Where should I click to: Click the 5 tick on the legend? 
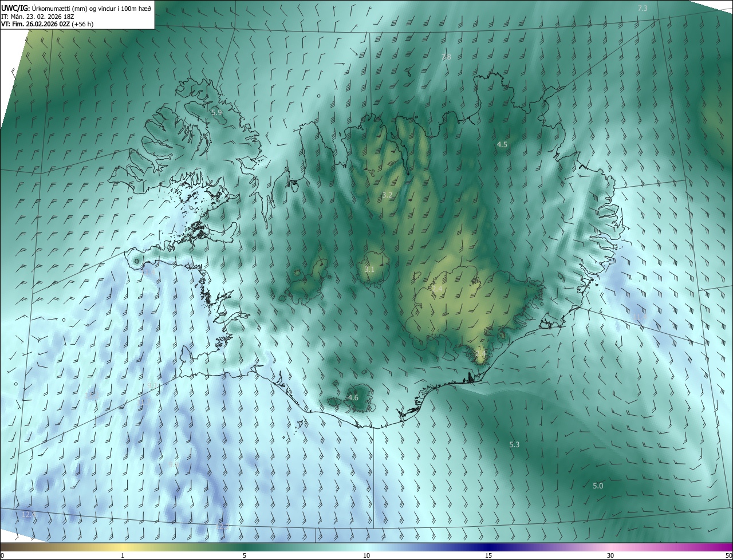245,555
